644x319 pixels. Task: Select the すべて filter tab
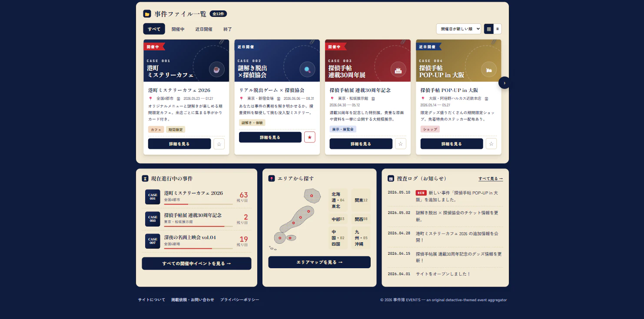154,29
